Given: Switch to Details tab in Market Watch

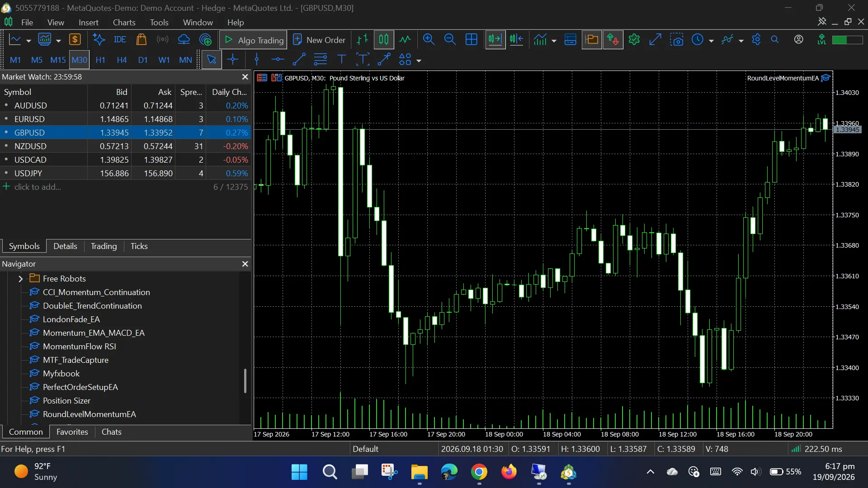Looking at the screenshot, I should tap(65, 246).
